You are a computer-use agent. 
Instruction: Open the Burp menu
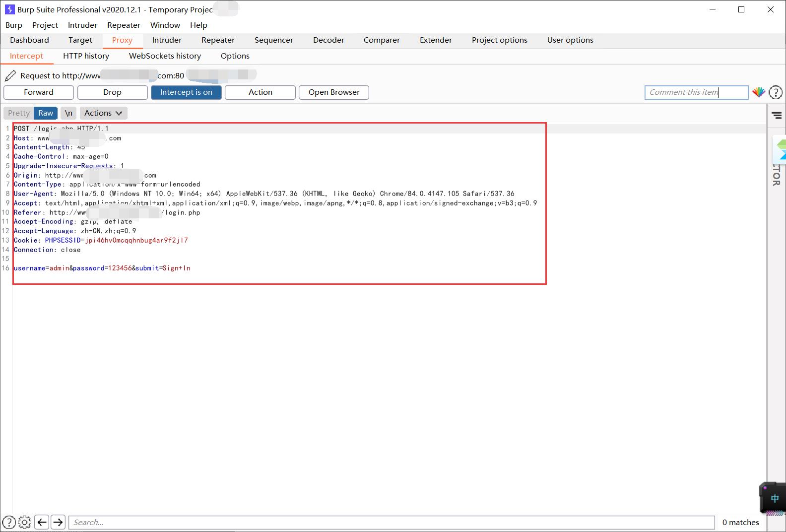[x=14, y=25]
